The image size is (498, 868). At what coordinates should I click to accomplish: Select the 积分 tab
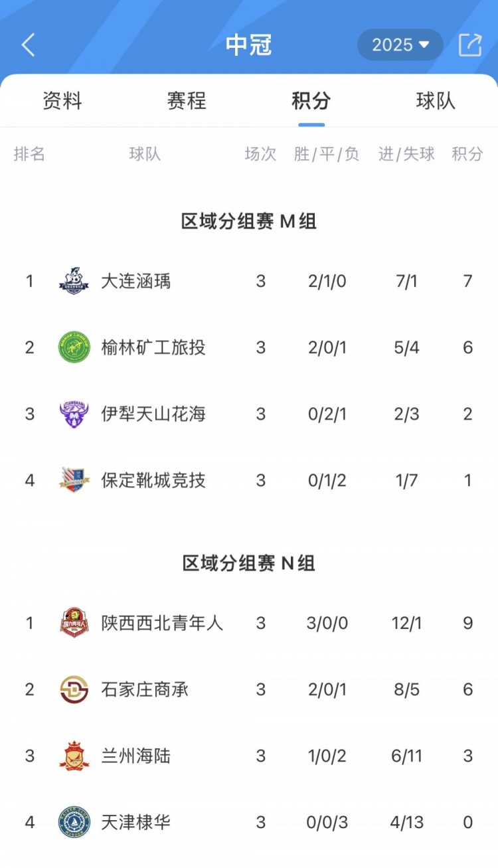[x=311, y=101]
